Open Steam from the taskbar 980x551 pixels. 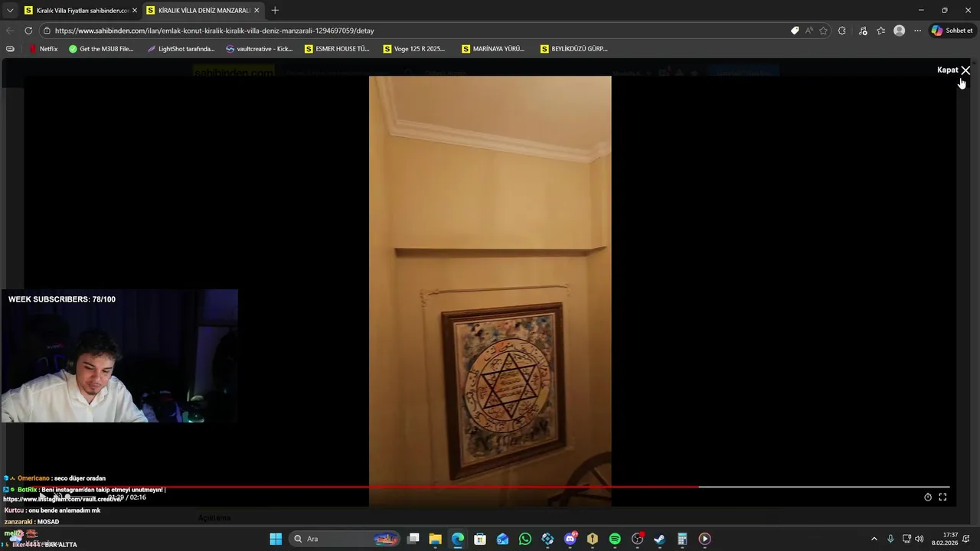click(x=660, y=539)
